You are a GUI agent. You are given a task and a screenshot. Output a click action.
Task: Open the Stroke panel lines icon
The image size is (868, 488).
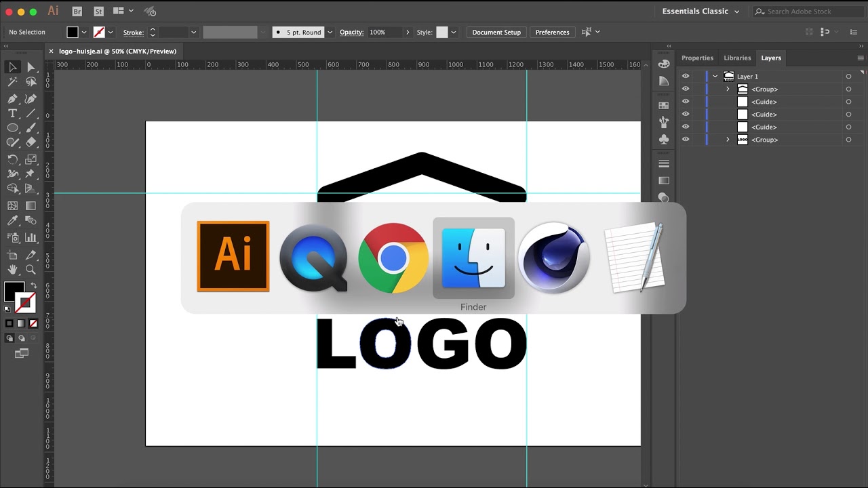[x=664, y=163]
